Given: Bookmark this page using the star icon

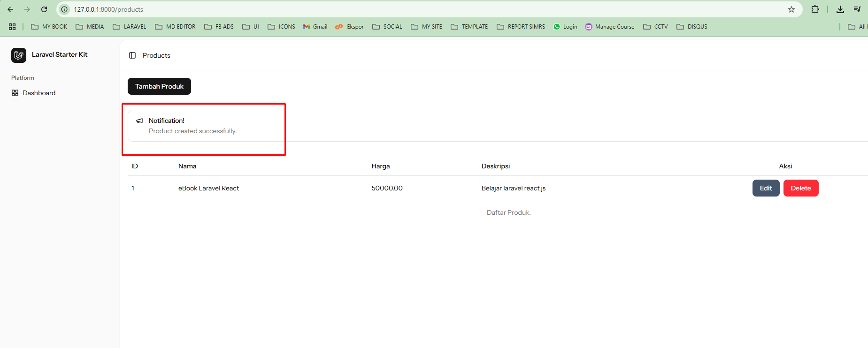Looking at the screenshot, I should coord(791,9).
